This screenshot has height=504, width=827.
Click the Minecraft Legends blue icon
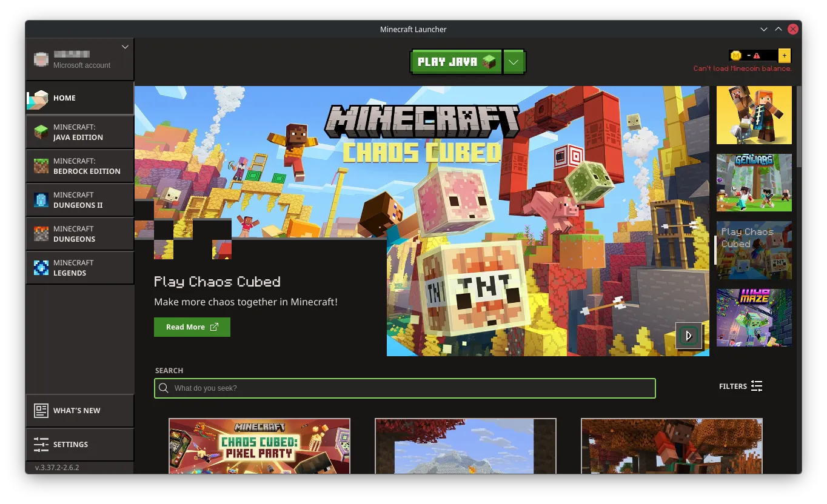(x=41, y=268)
